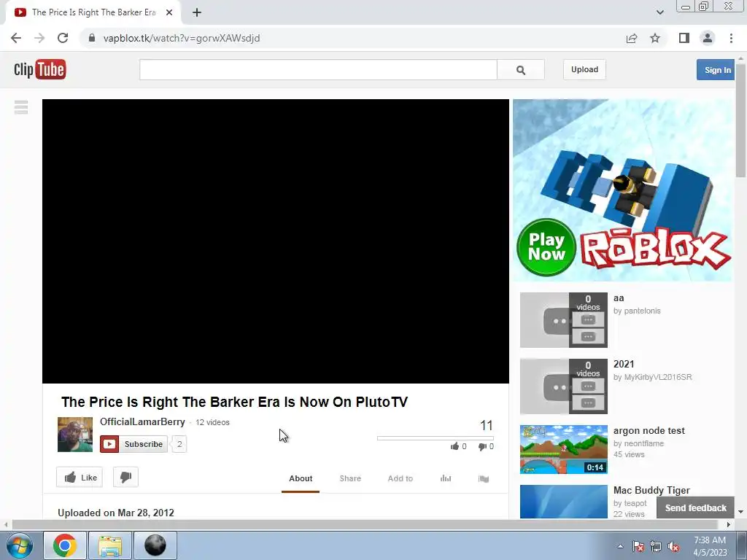
Task: Open a new browser tab
Action: [x=197, y=12]
